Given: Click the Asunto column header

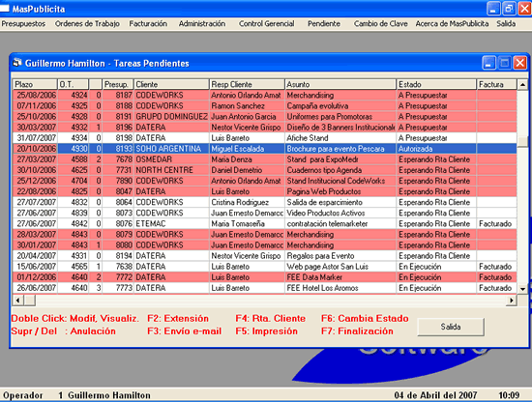Looking at the screenshot, I should (x=340, y=84).
